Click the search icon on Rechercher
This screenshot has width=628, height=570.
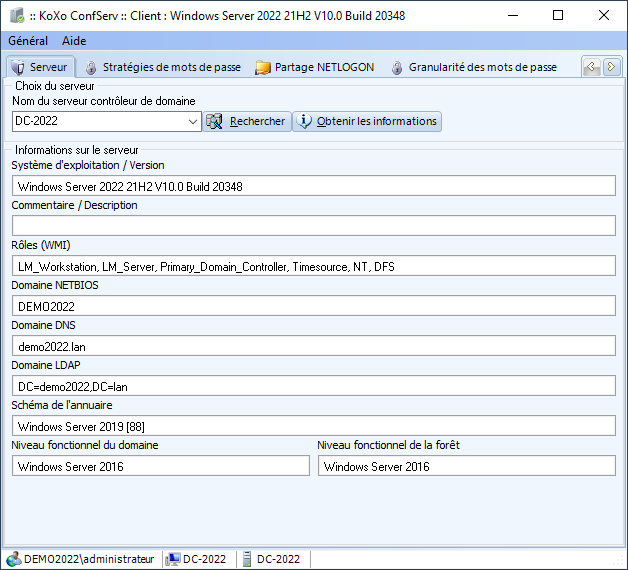pos(214,121)
